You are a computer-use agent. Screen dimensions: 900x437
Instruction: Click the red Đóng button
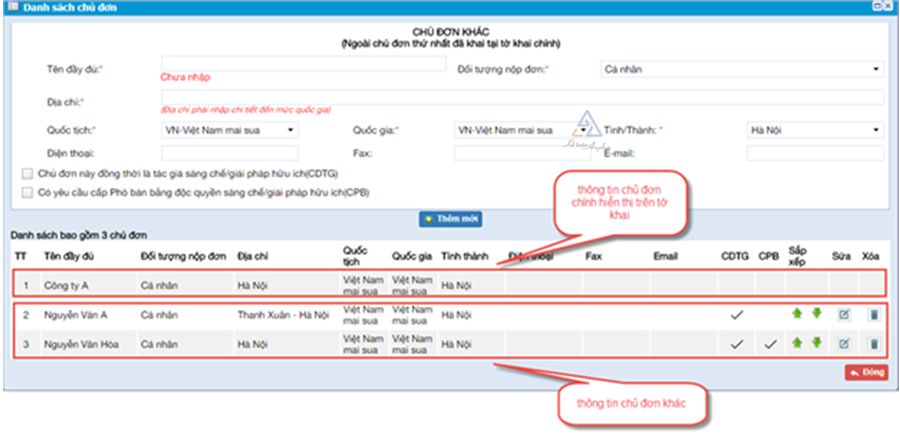[x=866, y=372]
